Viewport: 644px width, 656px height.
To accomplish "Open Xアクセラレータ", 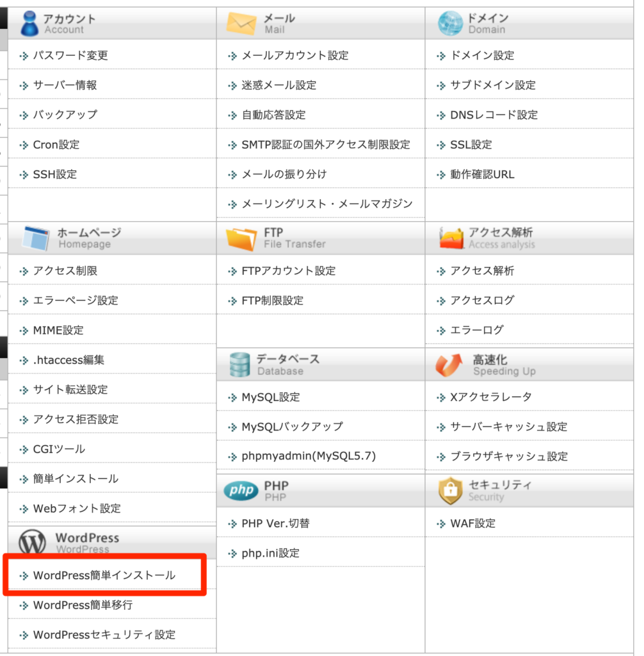I will (x=491, y=397).
